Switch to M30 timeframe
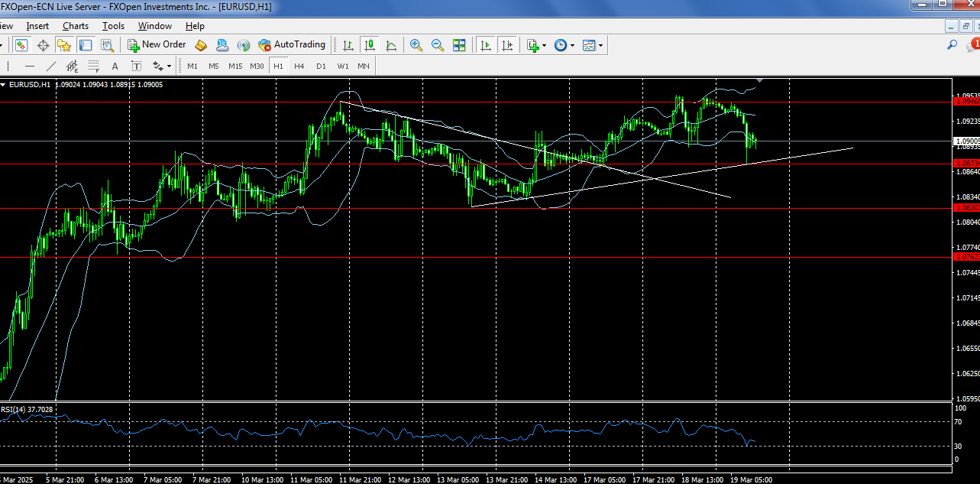 click(257, 66)
